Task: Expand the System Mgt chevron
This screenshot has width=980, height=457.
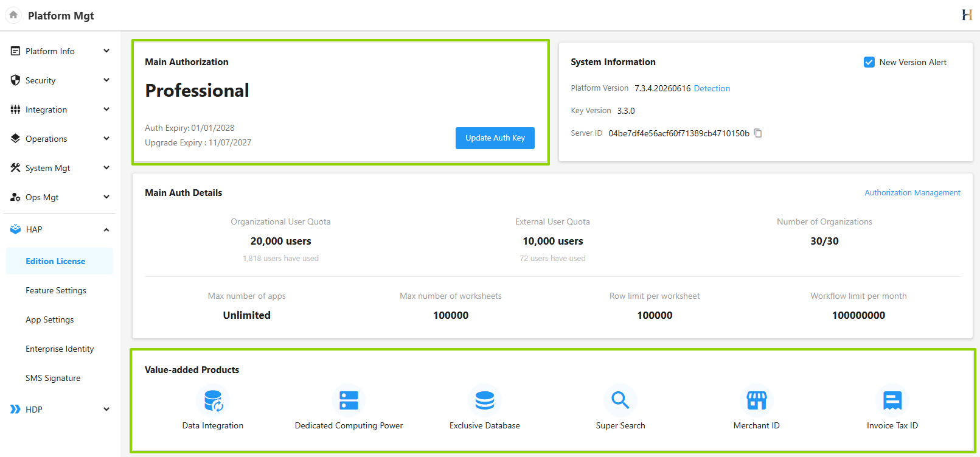Action: (x=106, y=168)
